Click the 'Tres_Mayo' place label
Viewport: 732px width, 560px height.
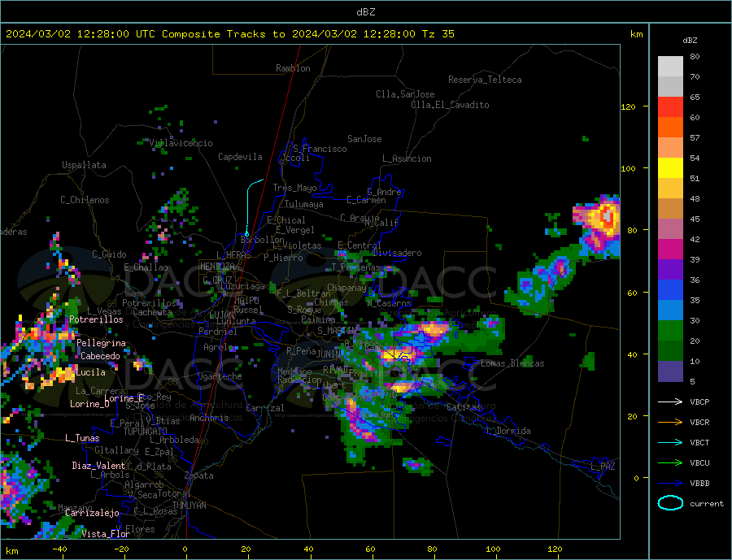(294, 188)
